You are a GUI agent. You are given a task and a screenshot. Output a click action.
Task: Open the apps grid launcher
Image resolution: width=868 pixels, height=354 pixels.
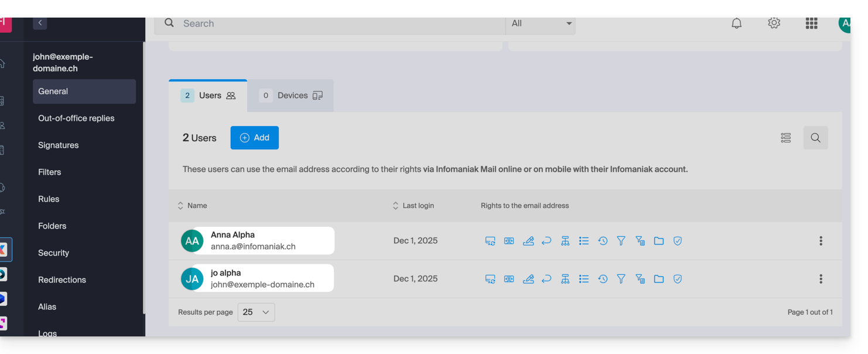(x=811, y=23)
